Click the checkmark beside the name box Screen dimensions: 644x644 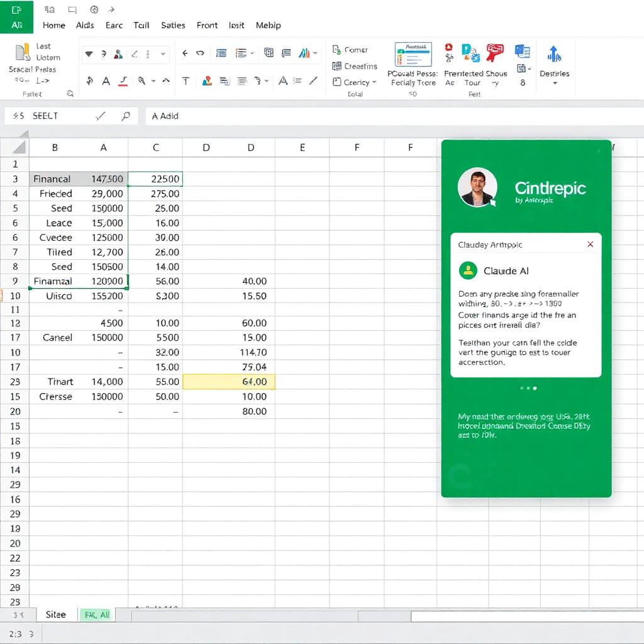click(x=100, y=116)
